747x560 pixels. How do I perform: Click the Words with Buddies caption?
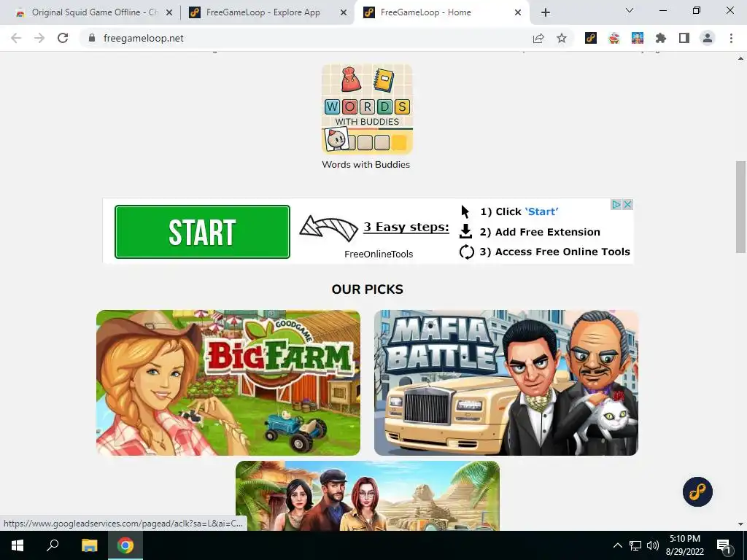click(x=366, y=164)
